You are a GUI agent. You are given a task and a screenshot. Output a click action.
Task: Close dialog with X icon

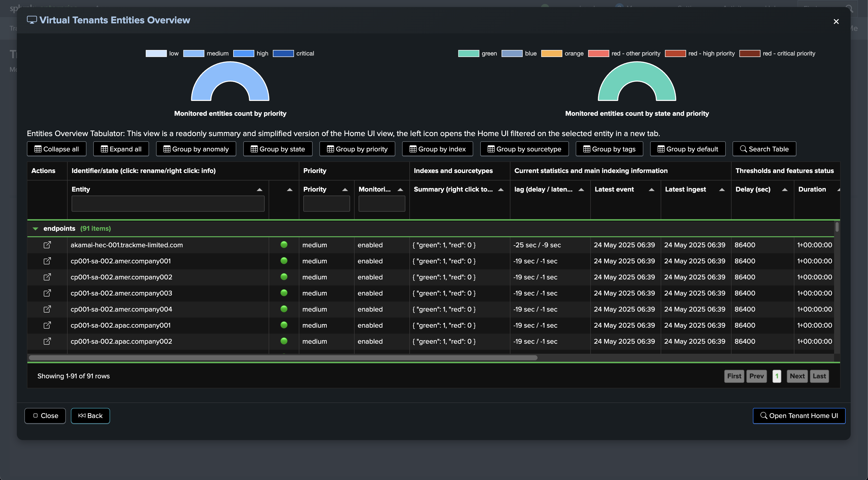pos(836,22)
